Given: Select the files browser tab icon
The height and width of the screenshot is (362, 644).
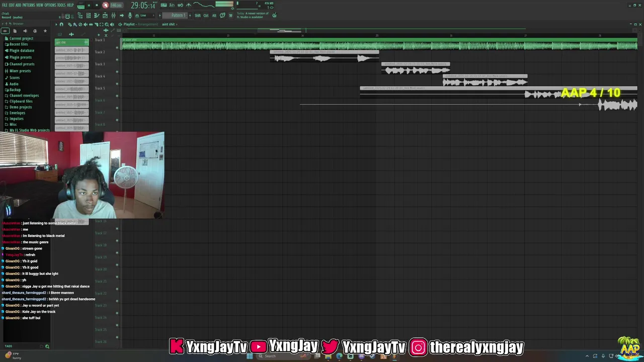Looking at the screenshot, I should tap(15, 31).
